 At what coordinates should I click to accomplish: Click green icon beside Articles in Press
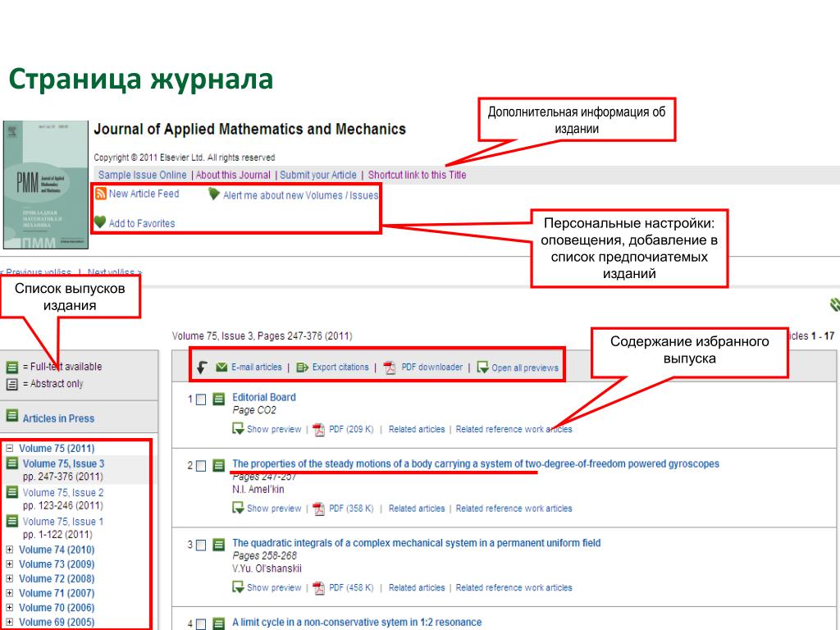(11, 416)
